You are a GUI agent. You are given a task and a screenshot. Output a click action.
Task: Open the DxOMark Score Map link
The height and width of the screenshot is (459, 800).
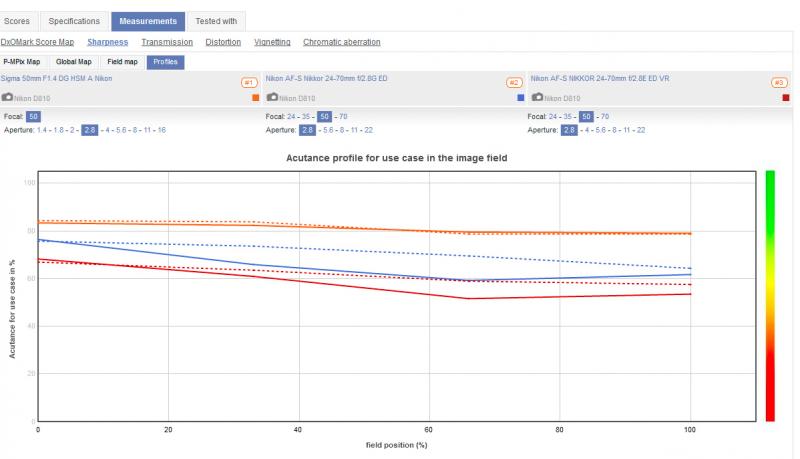tap(37, 42)
